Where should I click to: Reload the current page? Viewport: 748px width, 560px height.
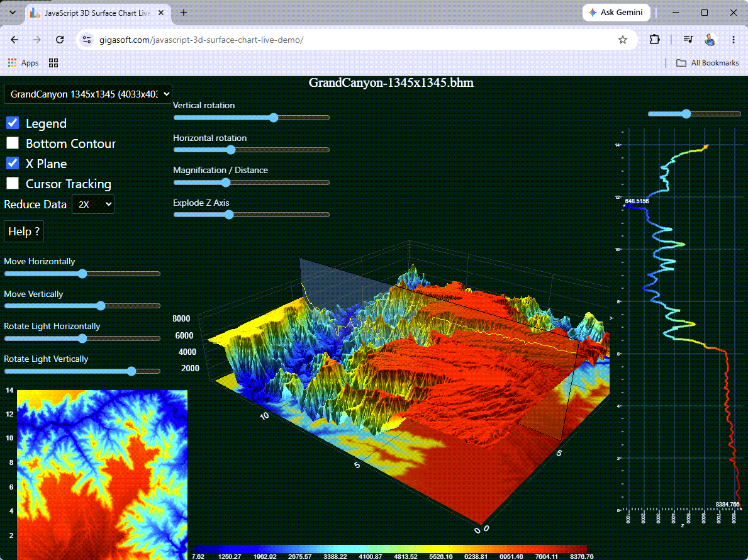(x=60, y=40)
